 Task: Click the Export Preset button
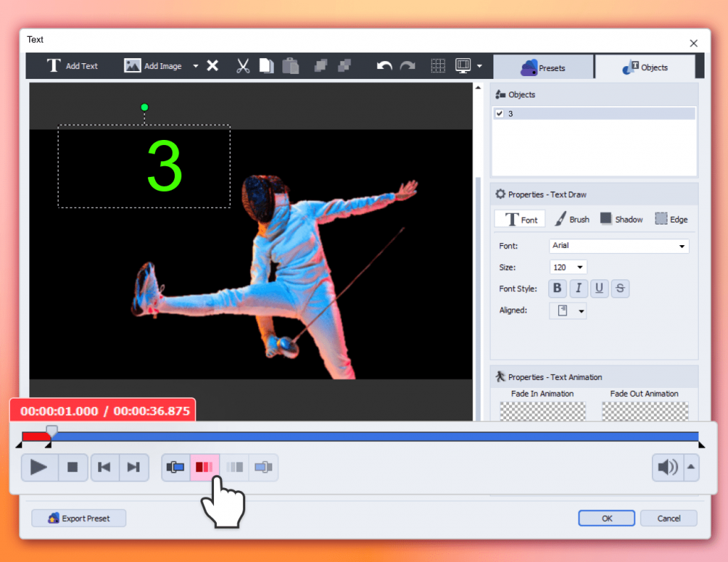click(79, 518)
